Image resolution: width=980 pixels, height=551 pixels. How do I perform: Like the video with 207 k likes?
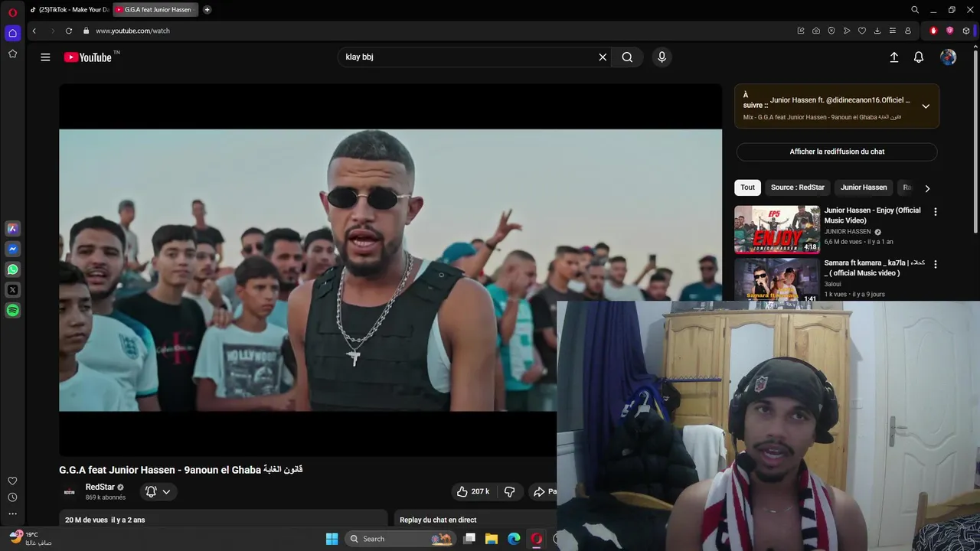click(472, 492)
